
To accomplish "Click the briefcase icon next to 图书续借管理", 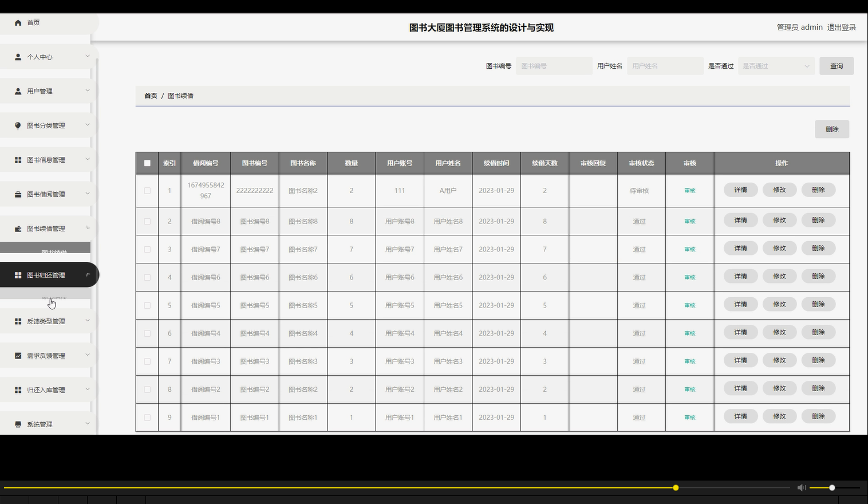I will click(x=17, y=228).
